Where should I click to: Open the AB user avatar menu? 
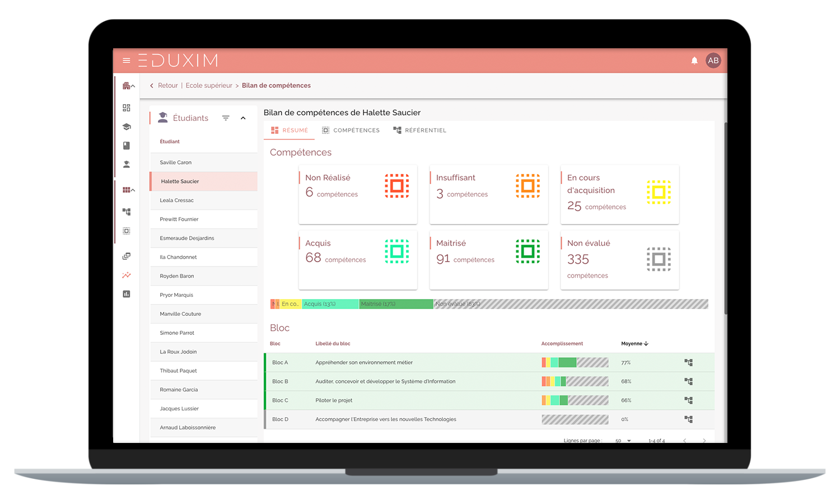click(x=713, y=60)
